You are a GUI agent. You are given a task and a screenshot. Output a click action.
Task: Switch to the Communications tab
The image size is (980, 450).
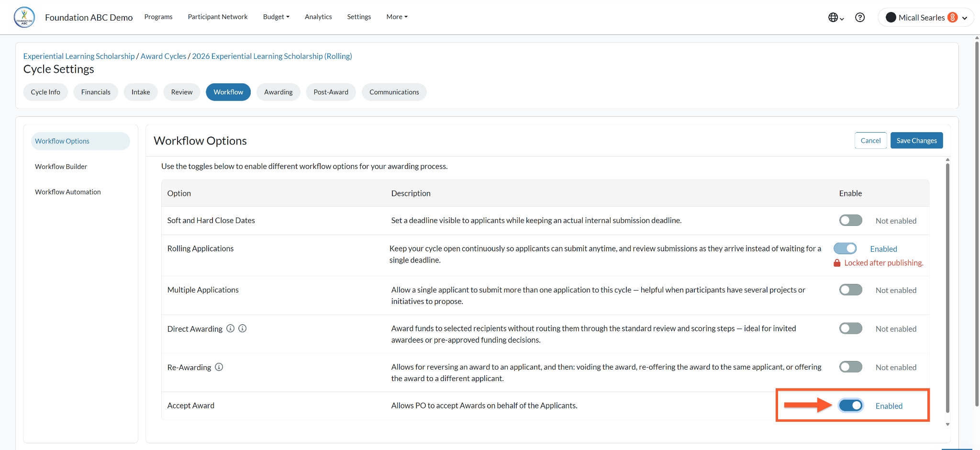[394, 92]
